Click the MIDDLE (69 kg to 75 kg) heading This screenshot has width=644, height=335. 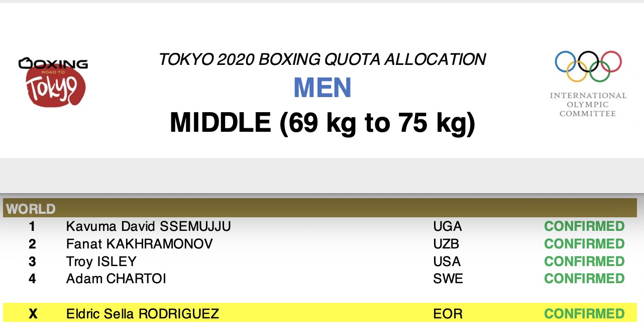coord(322,122)
